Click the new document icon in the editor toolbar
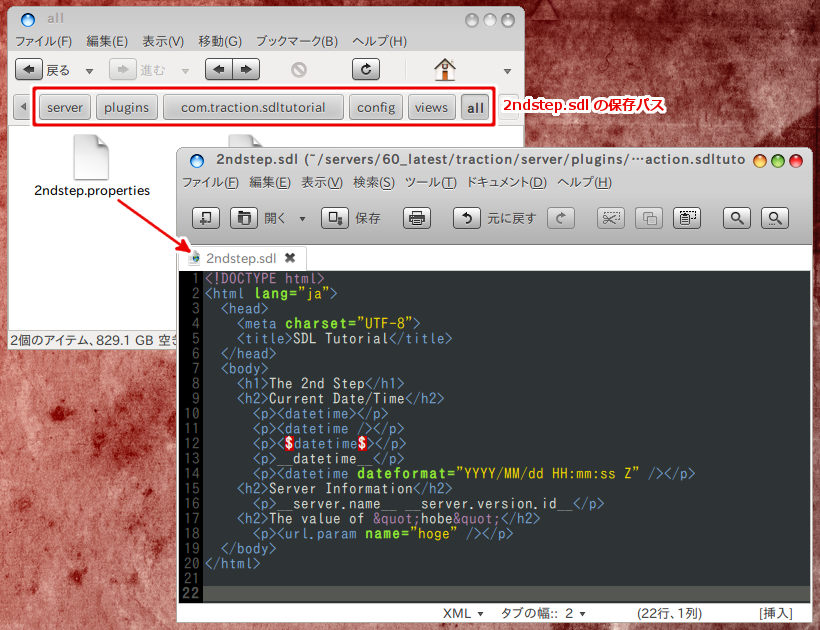The image size is (820, 630). point(205,218)
